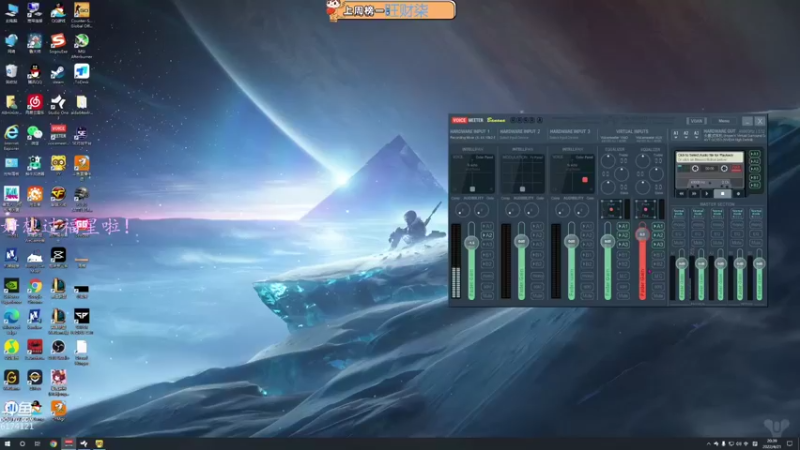Open the QQ penguin desktop icon

tap(35, 72)
